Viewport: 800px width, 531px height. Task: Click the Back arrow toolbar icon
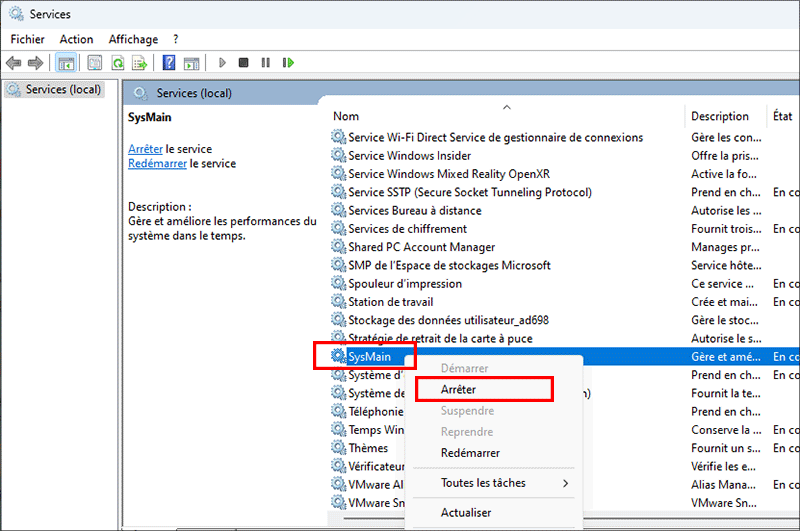coord(14,63)
